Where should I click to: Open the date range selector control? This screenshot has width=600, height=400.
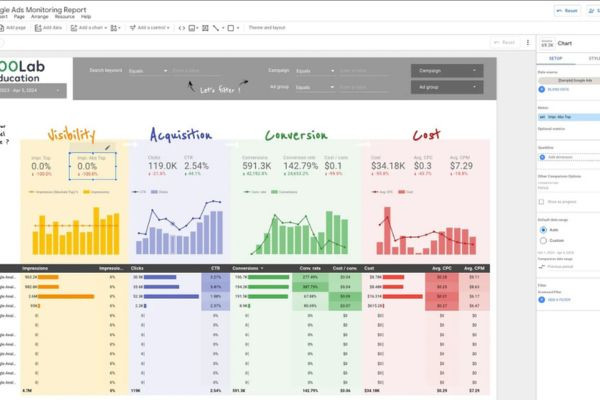pyautogui.click(x=33, y=91)
